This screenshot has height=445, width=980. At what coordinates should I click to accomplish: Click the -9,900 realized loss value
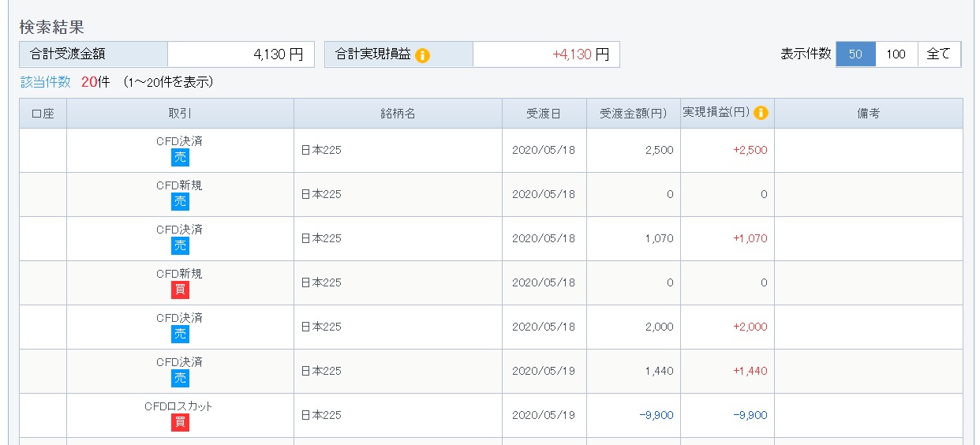750,416
